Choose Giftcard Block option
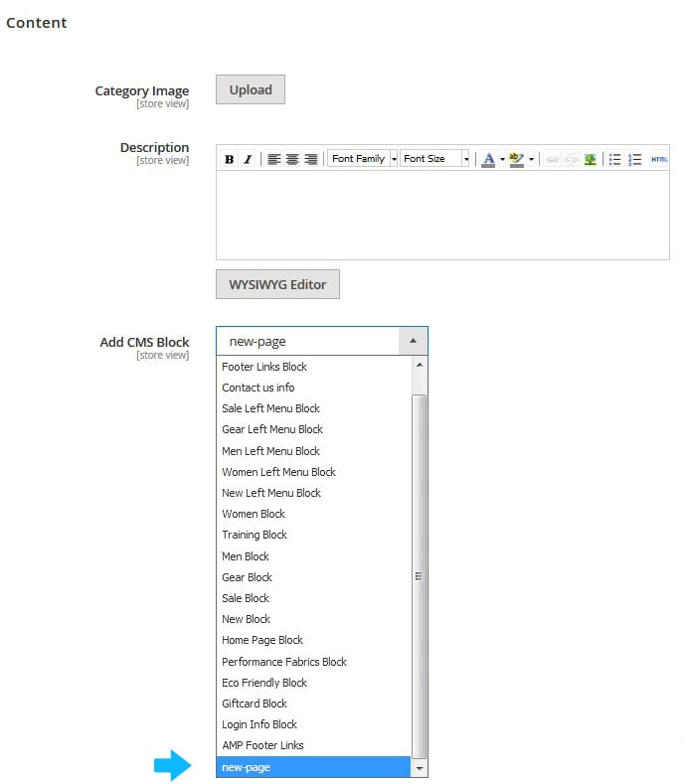This screenshot has width=690, height=784. 314,704
